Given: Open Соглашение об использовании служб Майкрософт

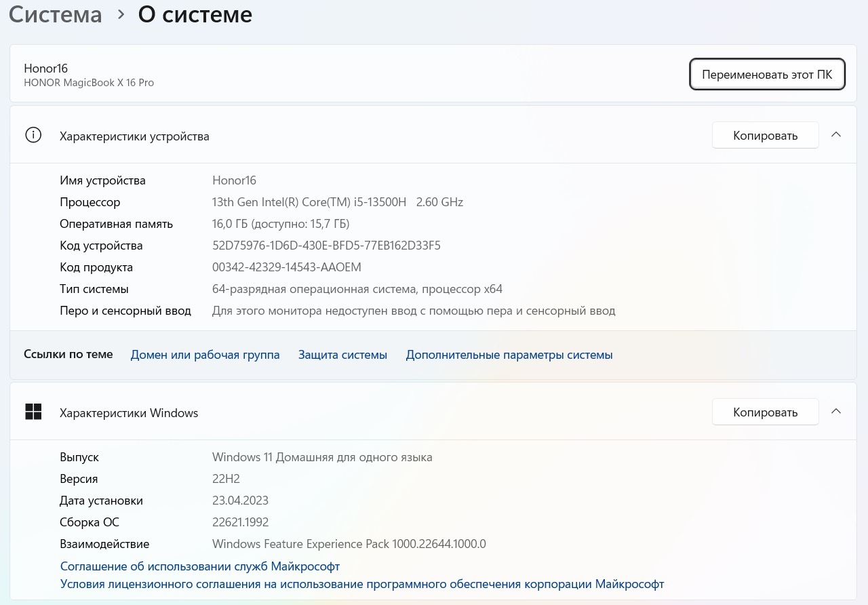Looking at the screenshot, I should click(x=200, y=566).
